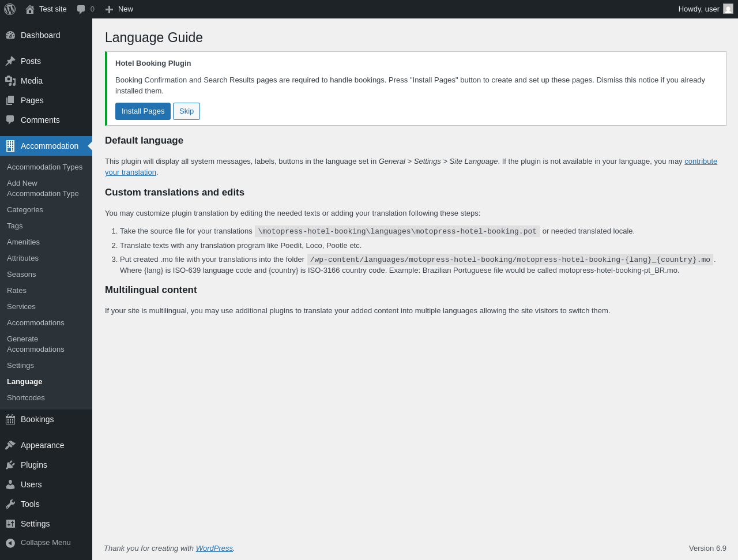Click the plus icon beside New
Viewport: 738px width, 560px height.
pyautogui.click(x=109, y=9)
